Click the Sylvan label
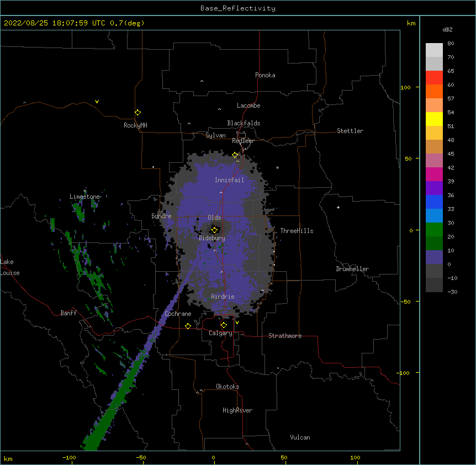This screenshot has width=476, height=465. tap(215, 135)
